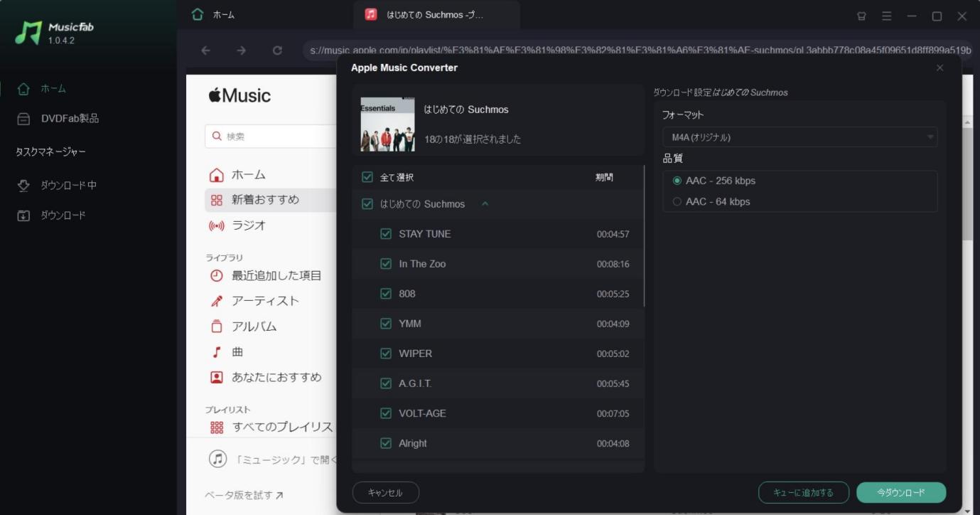Open あなたにおすすめ in the library
This screenshot has width=980, height=515.
tap(266, 378)
